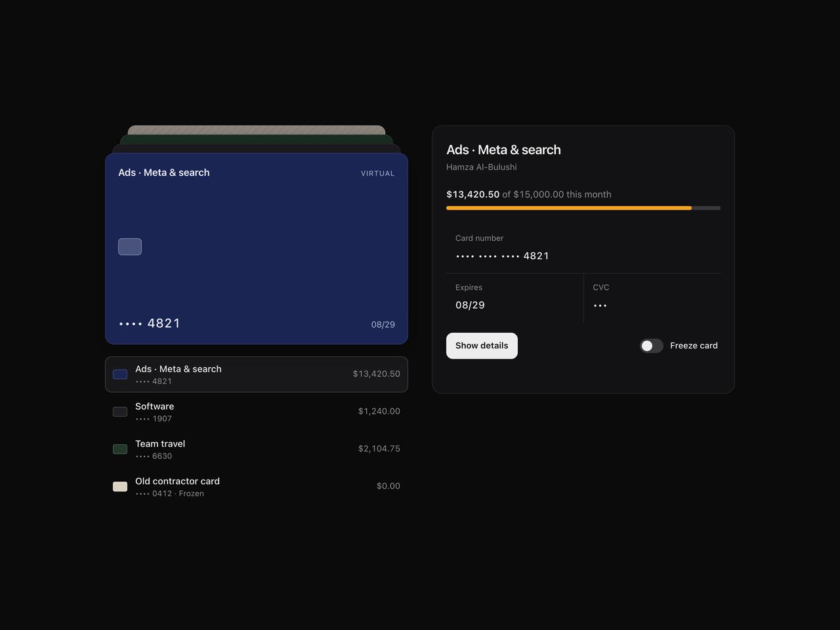840x630 pixels.
Task: Toggle the Freeze card switch
Action: (x=652, y=346)
